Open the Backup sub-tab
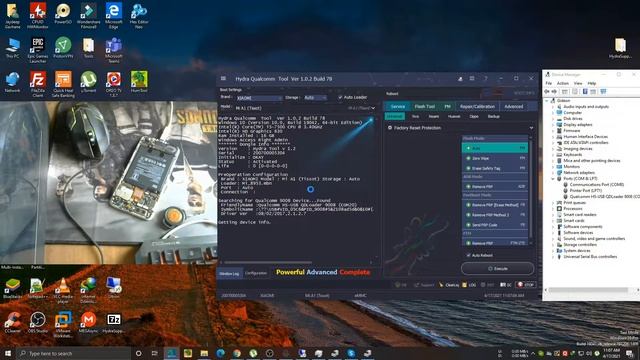Image resolution: width=640 pixels, height=360 pixels. click(493, 117)
